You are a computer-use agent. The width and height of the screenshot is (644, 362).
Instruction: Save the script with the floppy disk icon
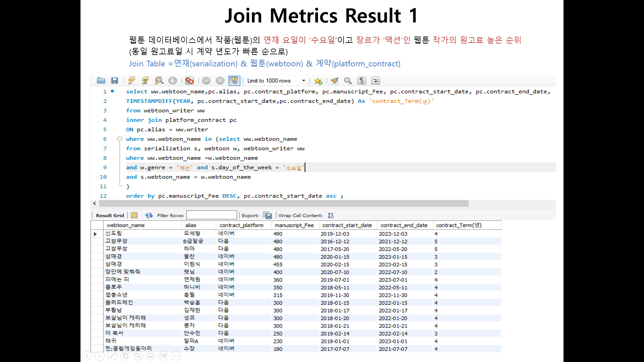pyautogui.click(x=115, y=80)
